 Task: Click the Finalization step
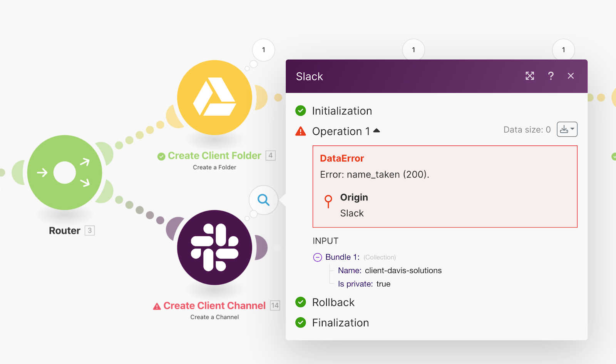point(340,323)
